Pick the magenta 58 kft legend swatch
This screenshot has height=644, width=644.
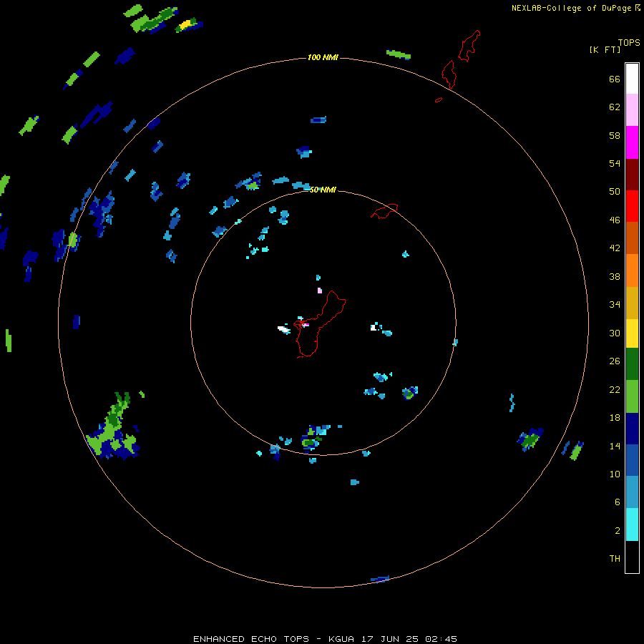tap(632, 142)
